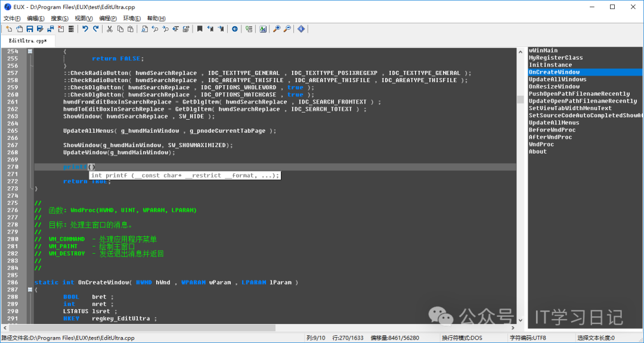This screenshot has width=644, height=343.
Task: Select the EditUltra.cpp file tab
Action: point(27,41)
